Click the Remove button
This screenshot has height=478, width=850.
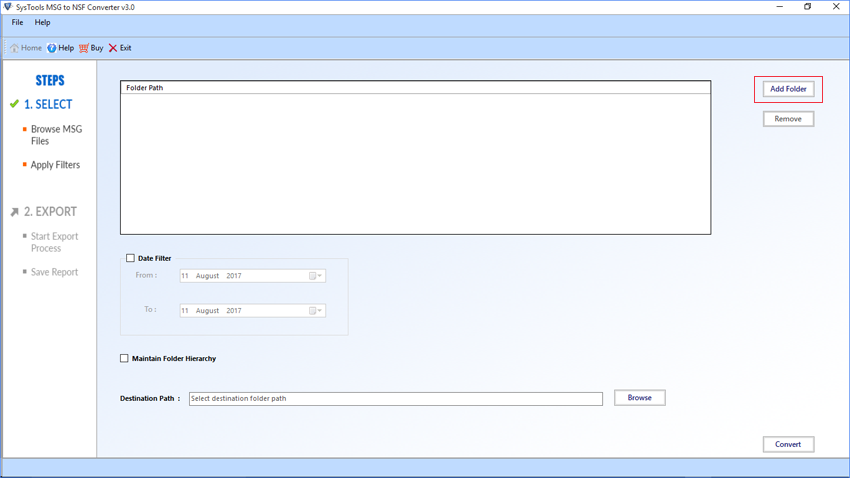788,119
